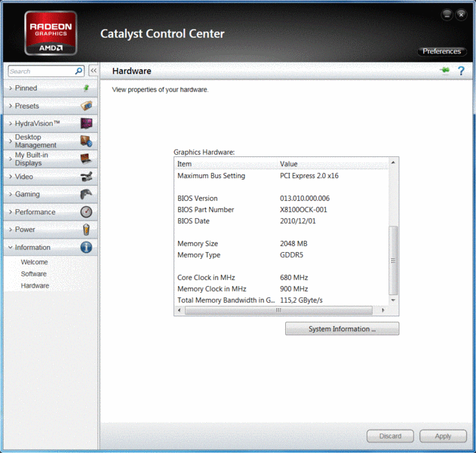Click the horizontal scrollbar thumb

(278, 310)
